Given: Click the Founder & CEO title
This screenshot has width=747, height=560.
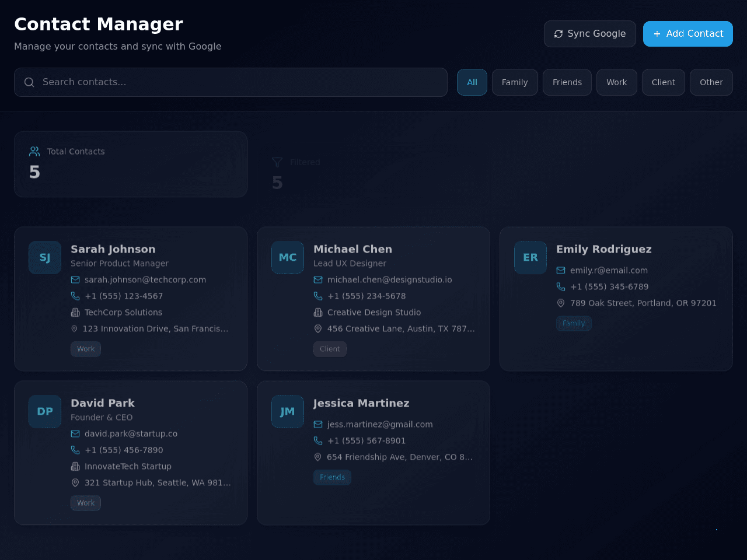Looking at the screenshot, I should click(102, 418).
